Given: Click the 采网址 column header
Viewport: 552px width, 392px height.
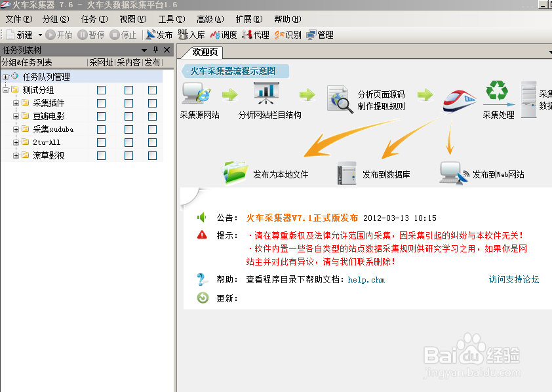Looking at the screenshot, I should point(101,63).
